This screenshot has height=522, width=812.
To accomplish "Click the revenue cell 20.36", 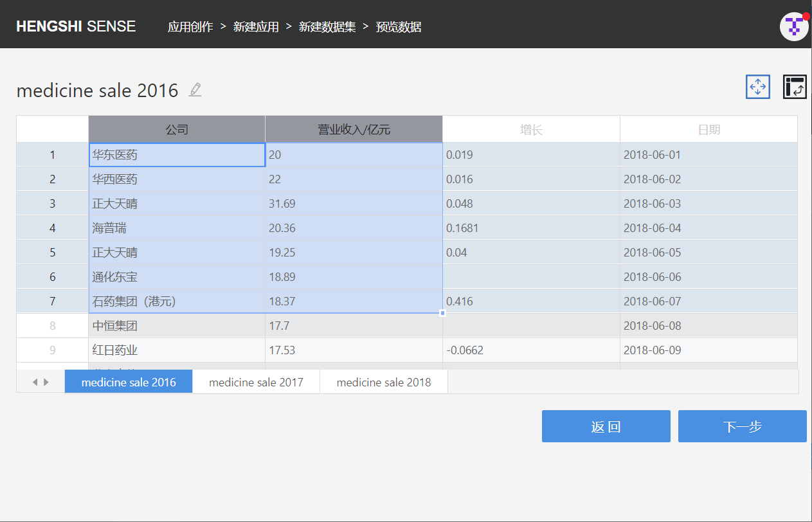I will pyautogui.click(x=354, y=228).
